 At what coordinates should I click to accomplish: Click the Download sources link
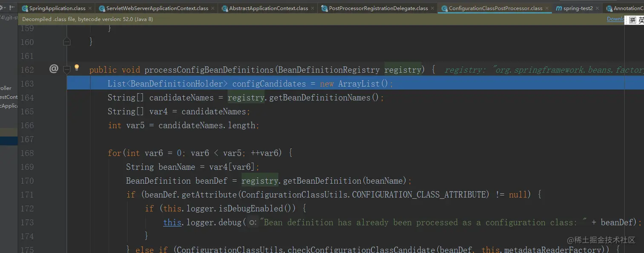pos(616,19)
